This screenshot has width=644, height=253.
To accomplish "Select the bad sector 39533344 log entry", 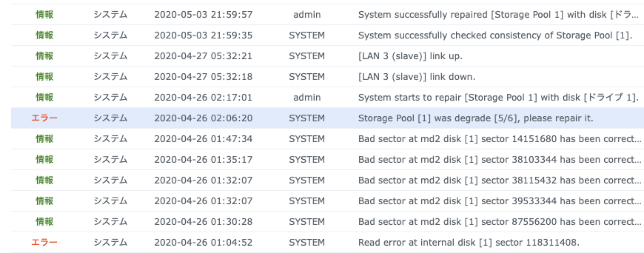I will click(x=499, y=201).
